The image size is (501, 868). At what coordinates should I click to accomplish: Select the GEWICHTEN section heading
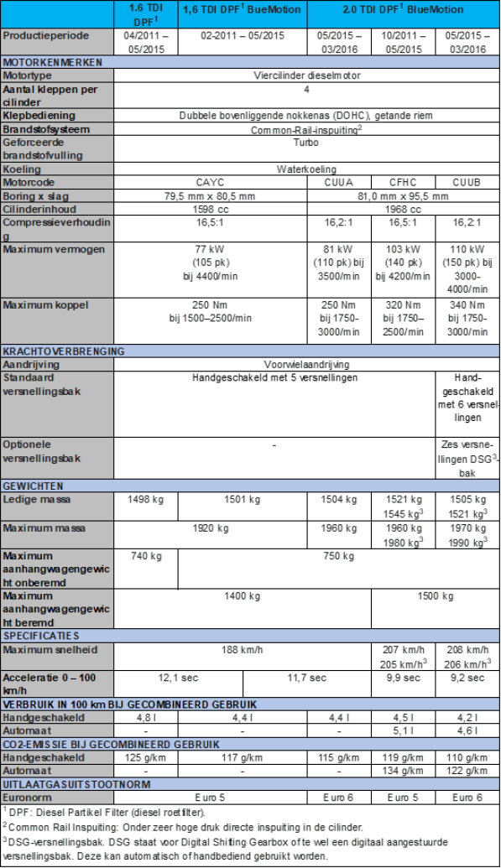coord(250,486)
